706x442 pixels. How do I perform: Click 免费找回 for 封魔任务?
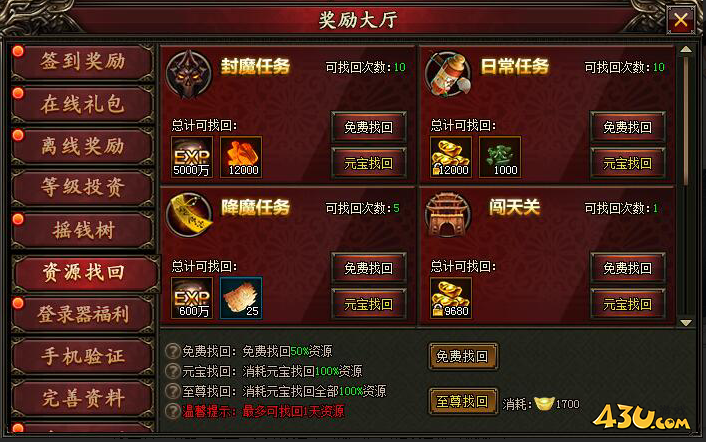point(368,127)
